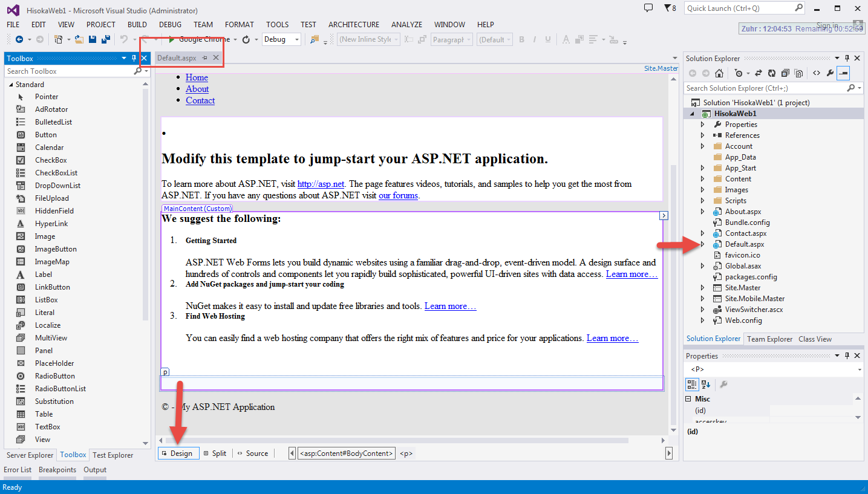Click the Home link on the page

(x=197, y=77)
